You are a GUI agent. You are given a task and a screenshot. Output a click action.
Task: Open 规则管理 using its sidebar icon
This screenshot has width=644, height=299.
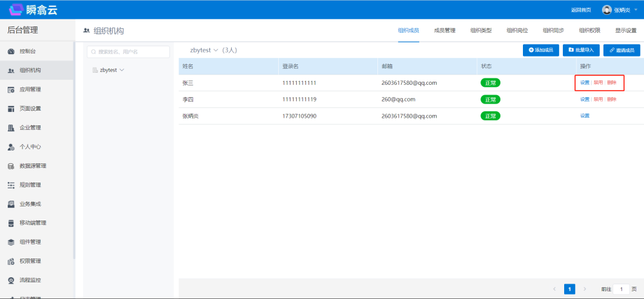(11, 185)
